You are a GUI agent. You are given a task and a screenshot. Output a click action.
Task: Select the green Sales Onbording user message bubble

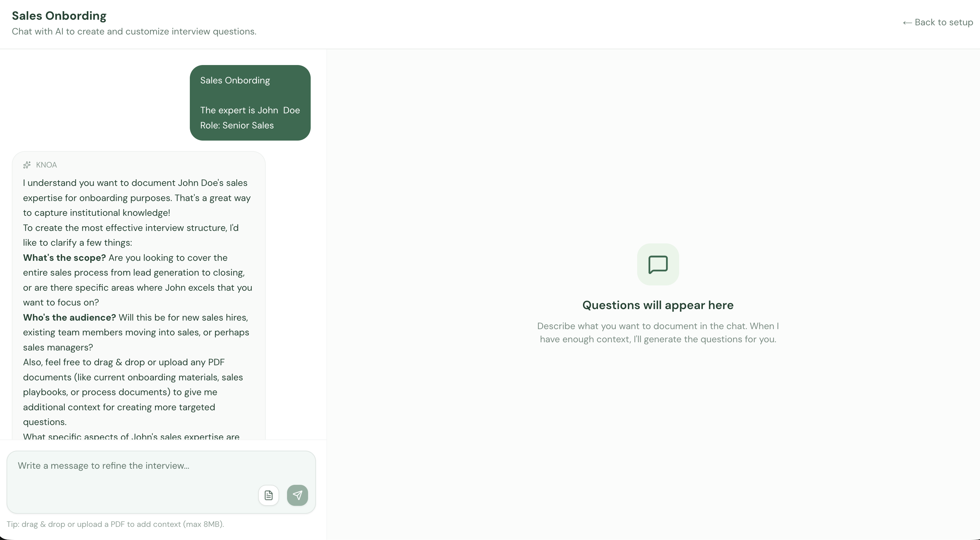250,103
